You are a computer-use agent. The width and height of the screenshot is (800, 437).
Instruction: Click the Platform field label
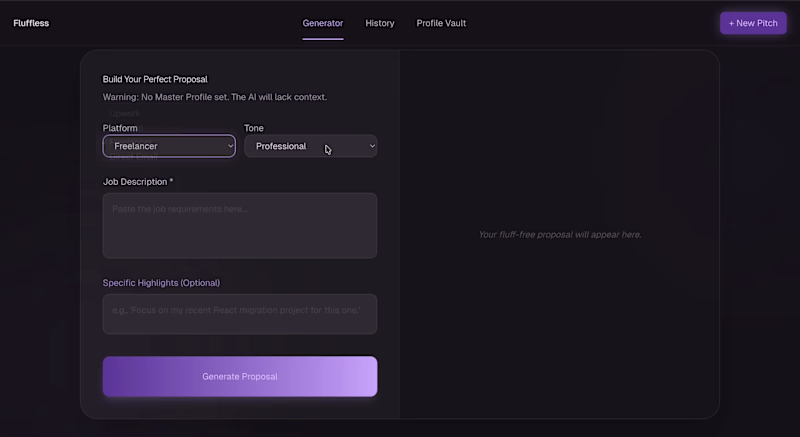click(x=120, y=128)
